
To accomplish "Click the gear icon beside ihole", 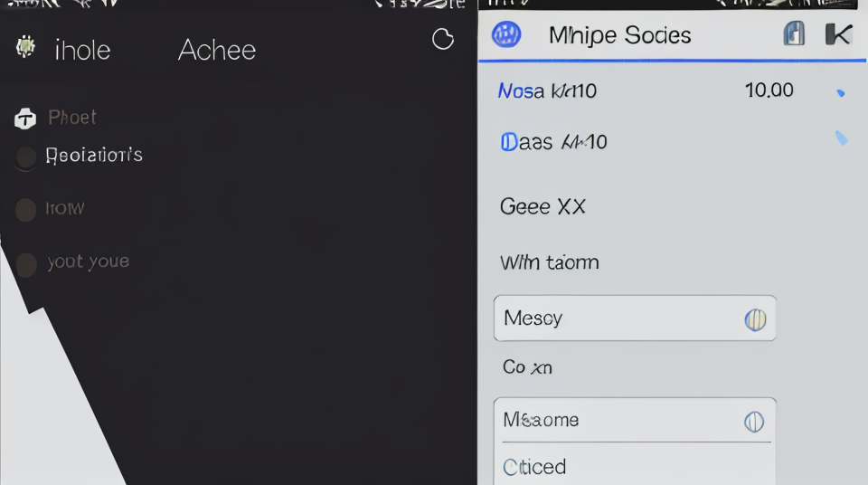I will click(25, 47).
